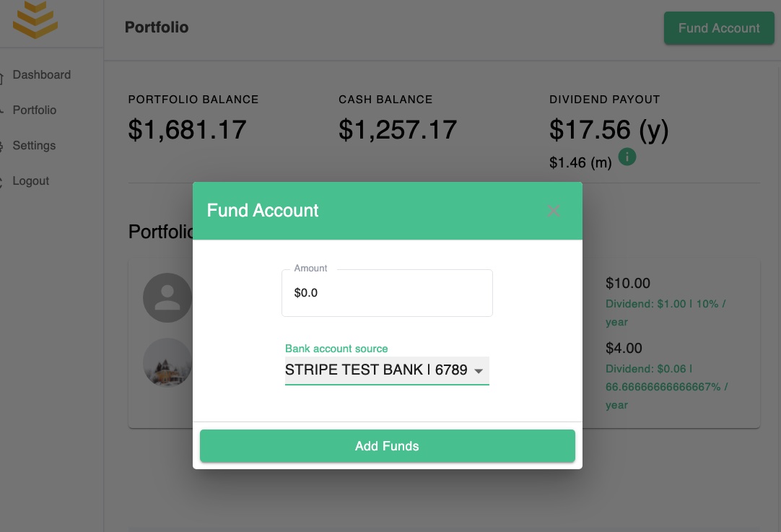Open Settings from the sidebar
The width and height of the screenshot is (781, 532).
34,146
